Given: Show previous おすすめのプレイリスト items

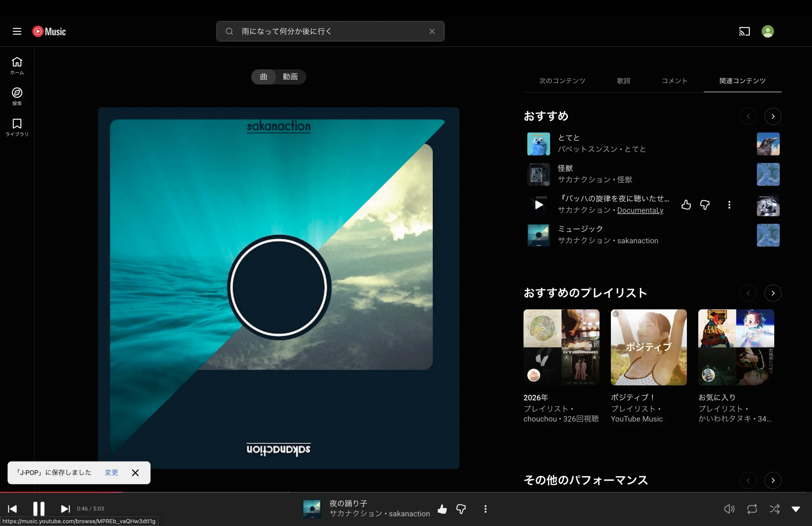Looking at the screenshot, I should (x=748, y=293).
